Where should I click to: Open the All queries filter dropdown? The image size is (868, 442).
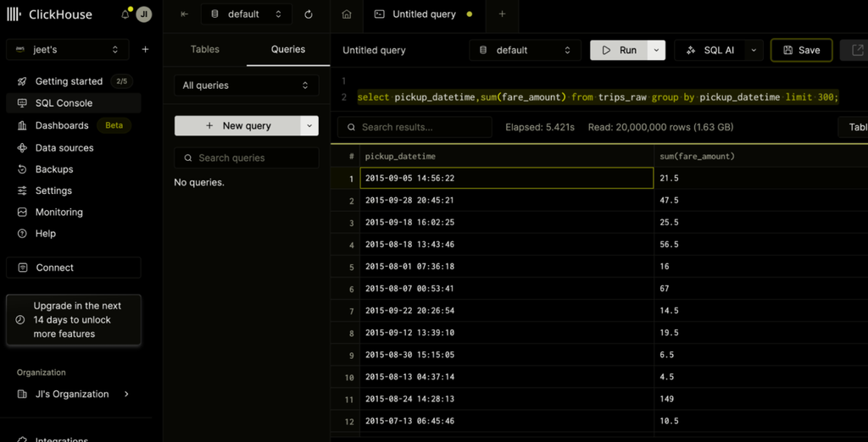[x=247, y=86]
